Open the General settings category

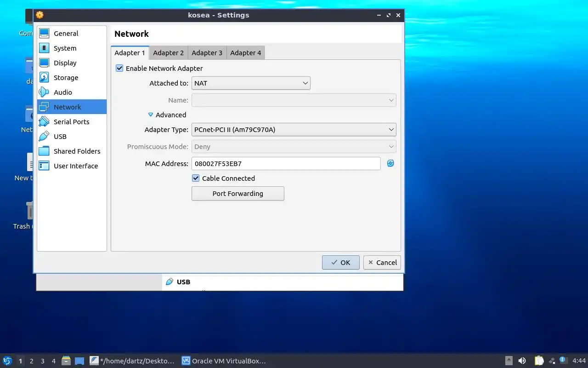72,34
